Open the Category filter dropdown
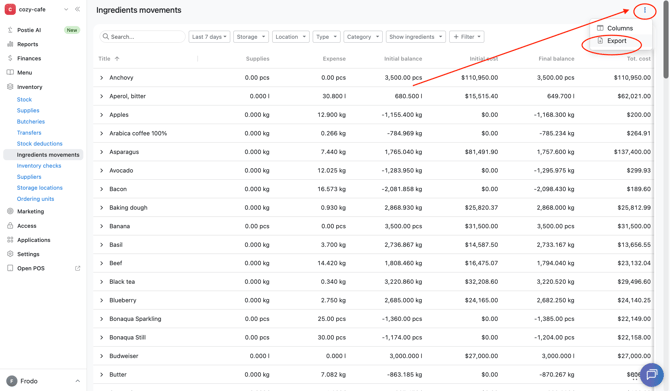Screen dimensions: 670x391 tap(363, 37)
